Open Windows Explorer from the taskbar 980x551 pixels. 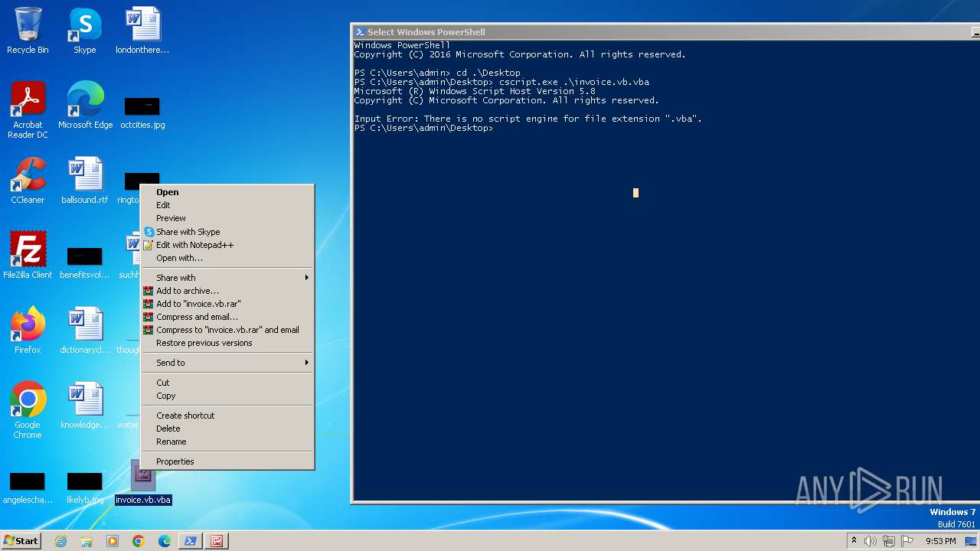pyautogui.click(x=87, y=541)
